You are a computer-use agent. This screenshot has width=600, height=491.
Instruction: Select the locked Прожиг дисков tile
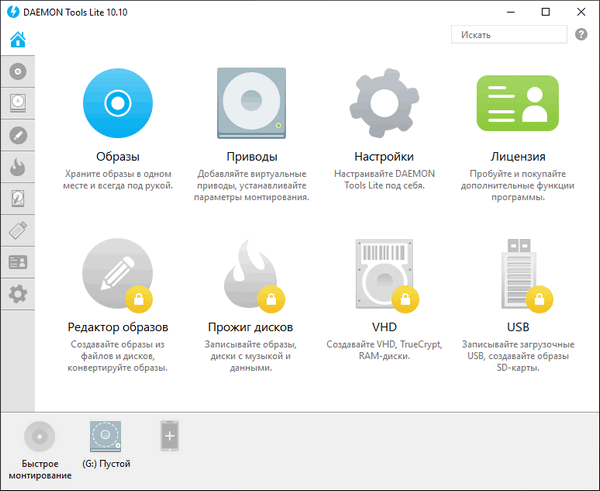click(x=251, y=274)
